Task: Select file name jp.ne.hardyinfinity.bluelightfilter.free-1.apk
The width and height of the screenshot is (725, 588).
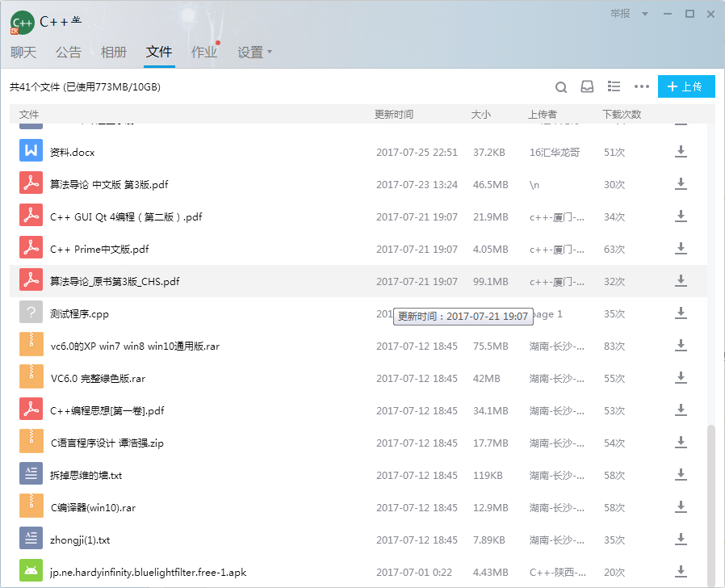Action: click(149, 573)
